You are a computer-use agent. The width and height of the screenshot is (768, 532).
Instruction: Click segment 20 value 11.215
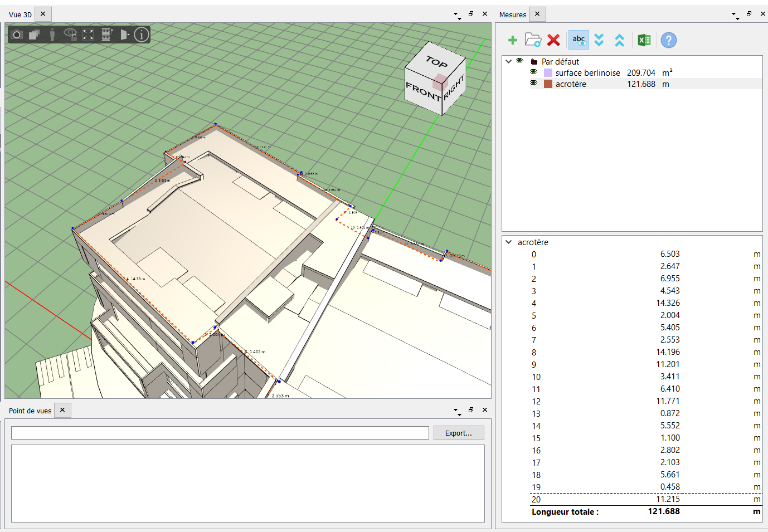point(668,499)
